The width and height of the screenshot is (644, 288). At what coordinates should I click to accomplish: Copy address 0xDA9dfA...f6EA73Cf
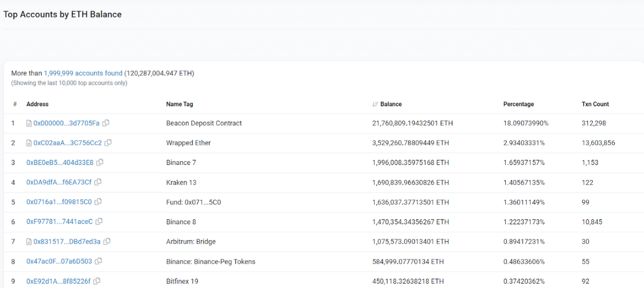[x=98, y=182]
